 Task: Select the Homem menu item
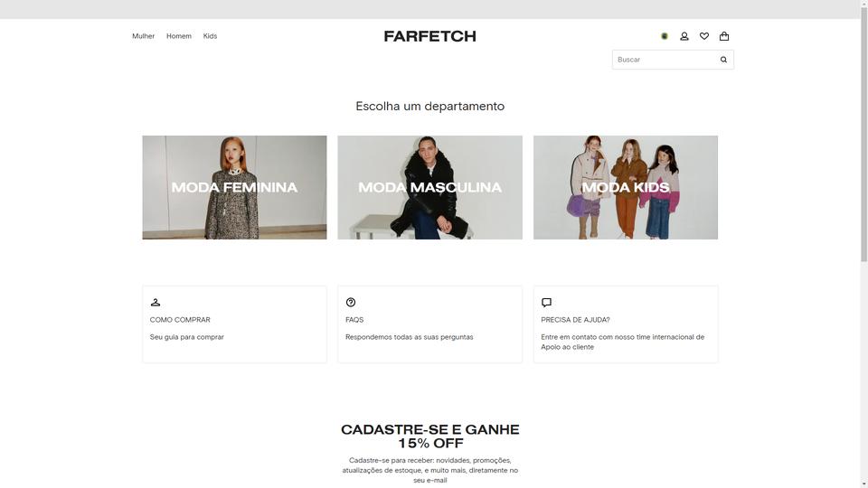tap(179, 36)
